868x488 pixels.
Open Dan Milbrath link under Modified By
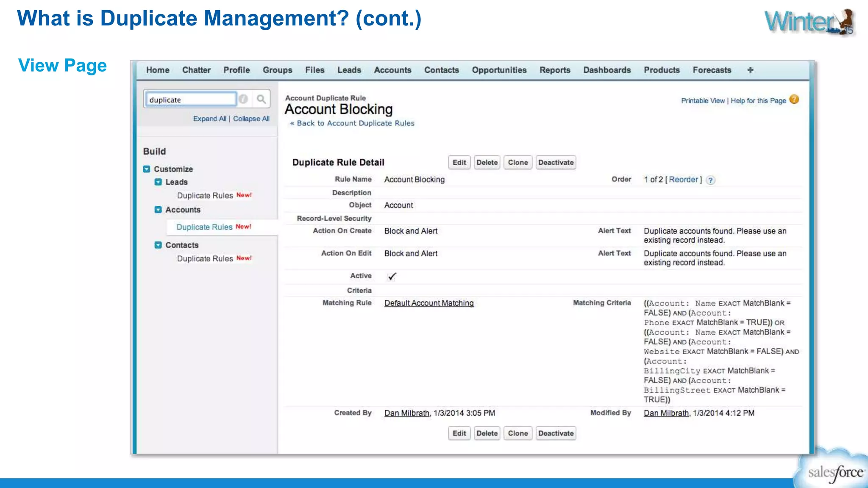(666, 413)
